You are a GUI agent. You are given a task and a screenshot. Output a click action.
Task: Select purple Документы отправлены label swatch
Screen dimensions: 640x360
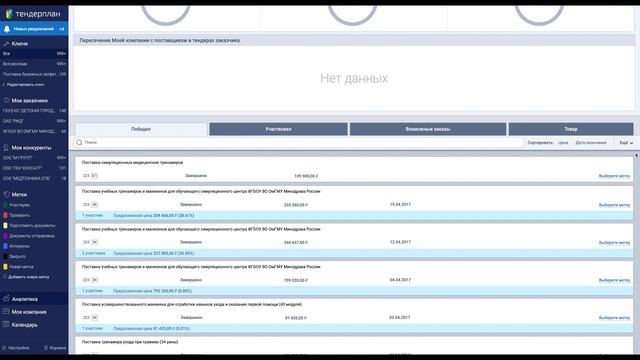click(x=5, y=236)
